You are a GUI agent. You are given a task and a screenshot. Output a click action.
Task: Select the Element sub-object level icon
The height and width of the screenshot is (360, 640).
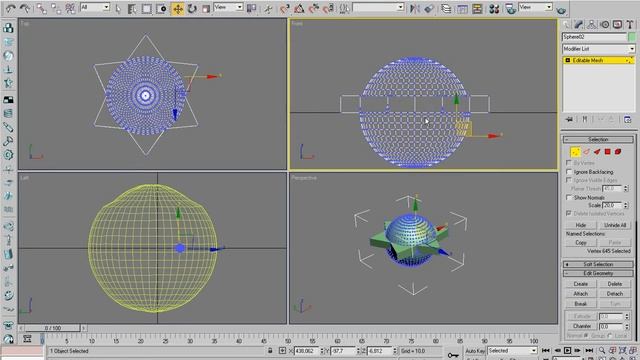(618, 152)
